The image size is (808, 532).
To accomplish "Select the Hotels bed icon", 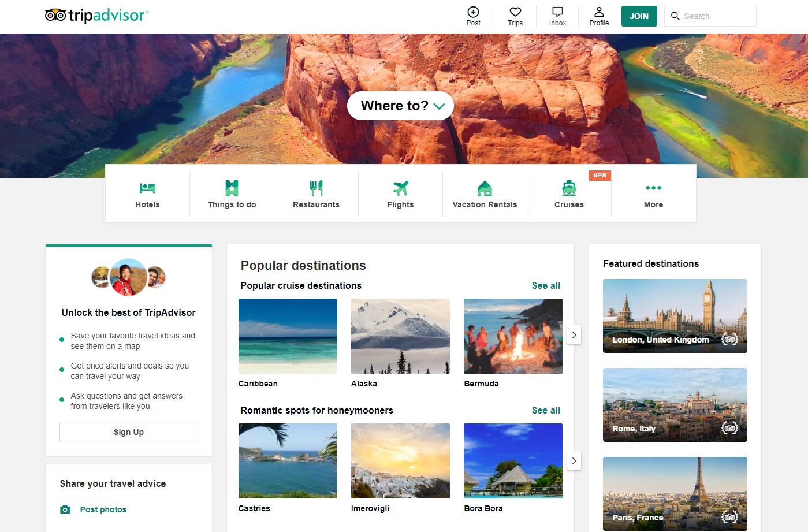I will 147,188.
